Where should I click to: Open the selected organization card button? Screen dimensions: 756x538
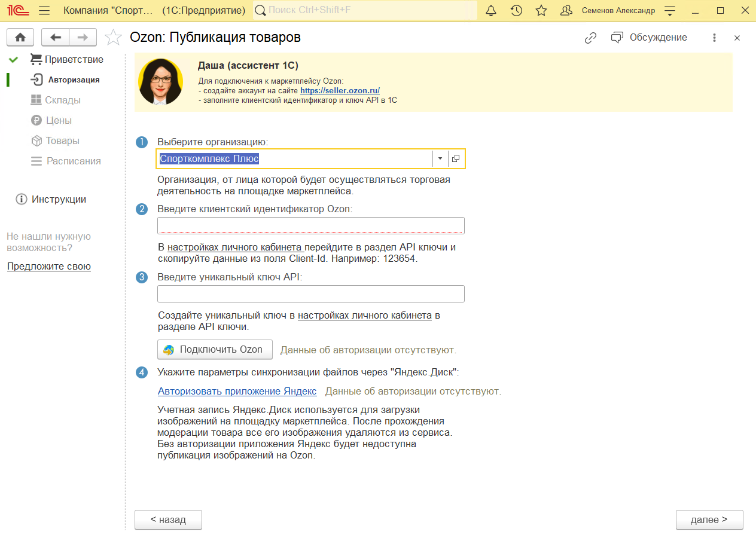456,158
